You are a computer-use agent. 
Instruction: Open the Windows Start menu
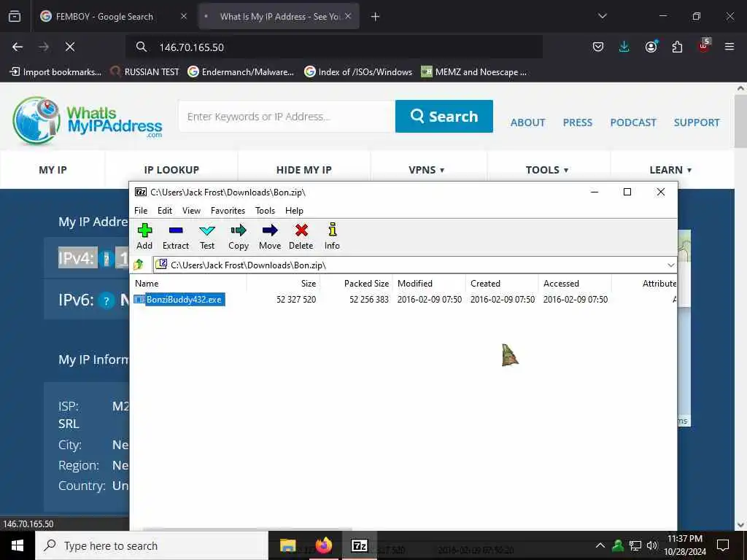coord(18,545)
